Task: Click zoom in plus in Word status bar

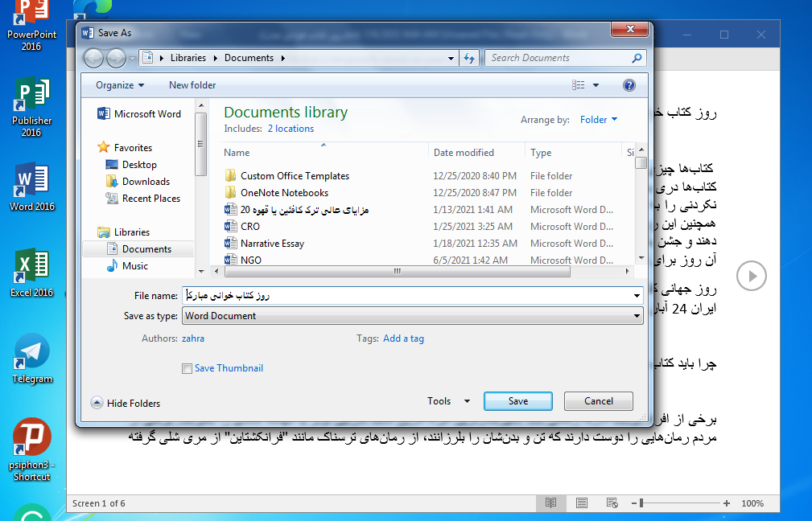Action: 727,503
